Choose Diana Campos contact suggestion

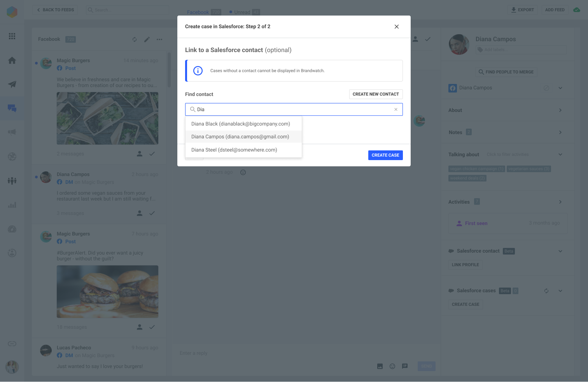point(243,137)
